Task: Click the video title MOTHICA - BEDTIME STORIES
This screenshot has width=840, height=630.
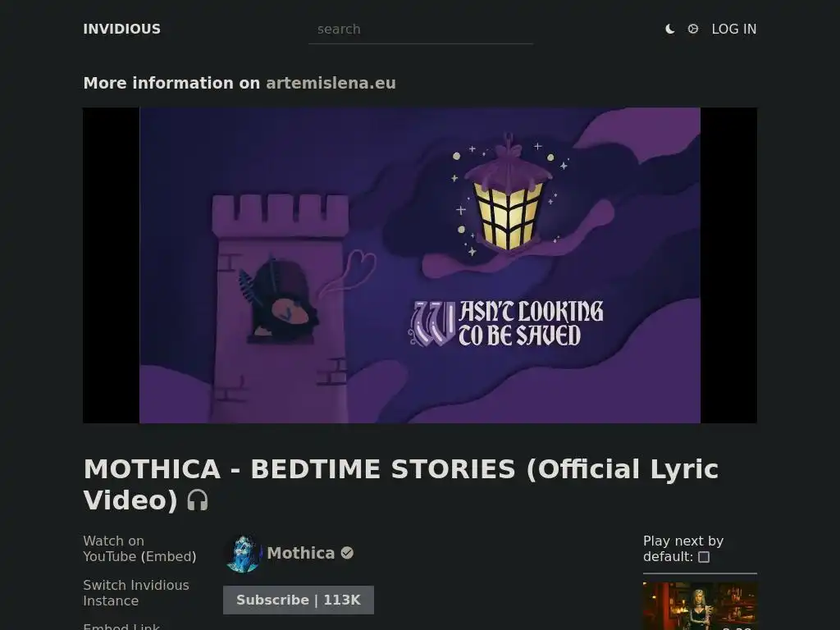Action: point(400,485)
